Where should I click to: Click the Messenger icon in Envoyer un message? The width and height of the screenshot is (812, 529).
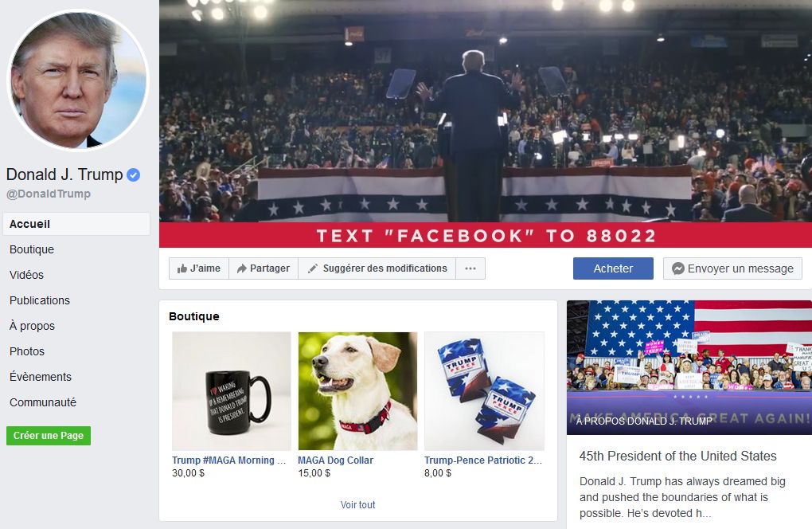678,268
